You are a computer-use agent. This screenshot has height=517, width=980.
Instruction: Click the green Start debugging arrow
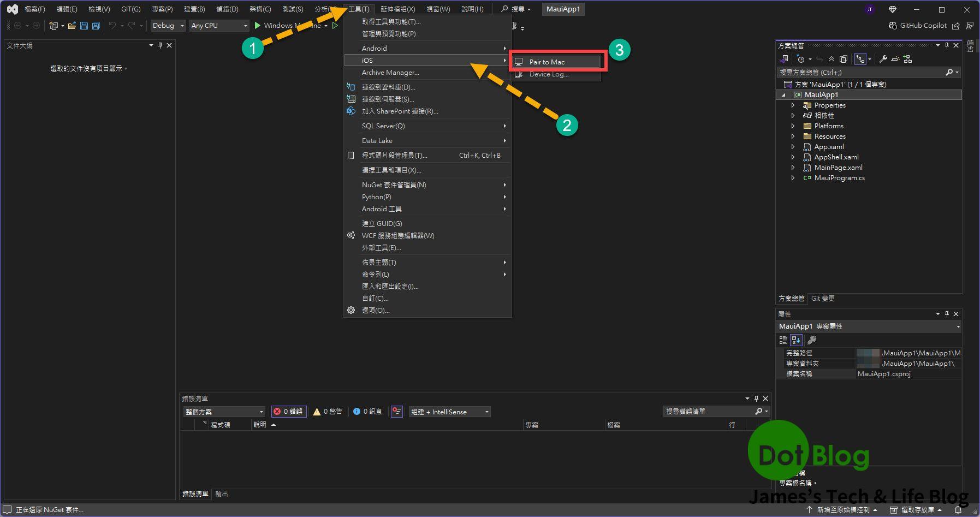258,26
